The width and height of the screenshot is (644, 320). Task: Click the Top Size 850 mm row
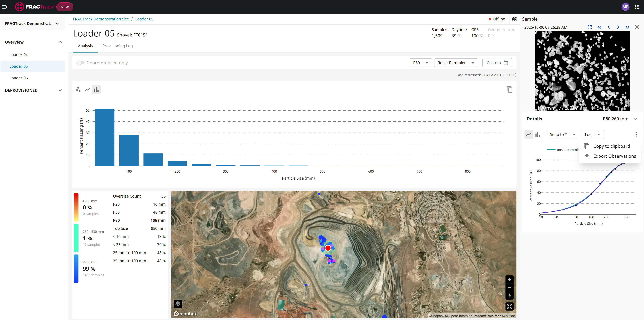[139, 228]
